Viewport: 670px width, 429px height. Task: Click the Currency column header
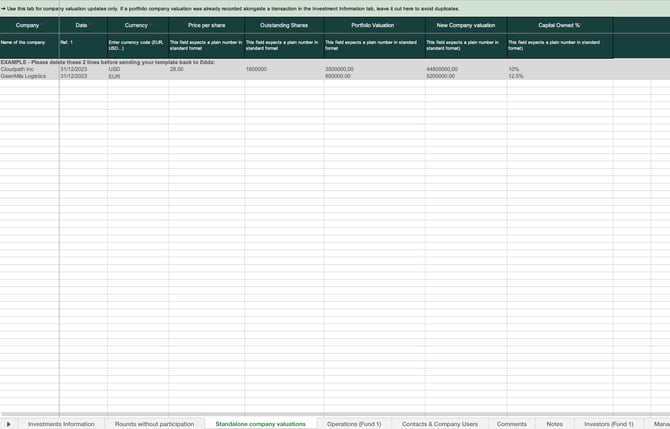click(x=136, y=24)
